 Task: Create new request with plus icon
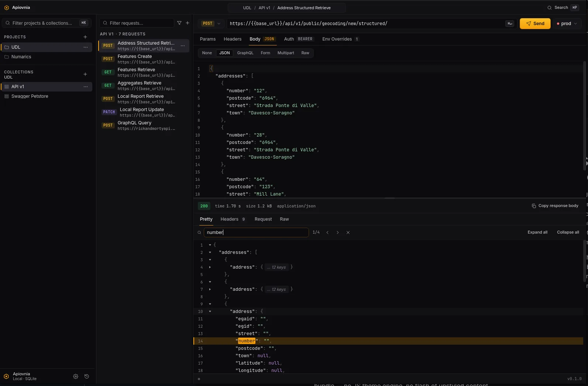coord(188,23)
